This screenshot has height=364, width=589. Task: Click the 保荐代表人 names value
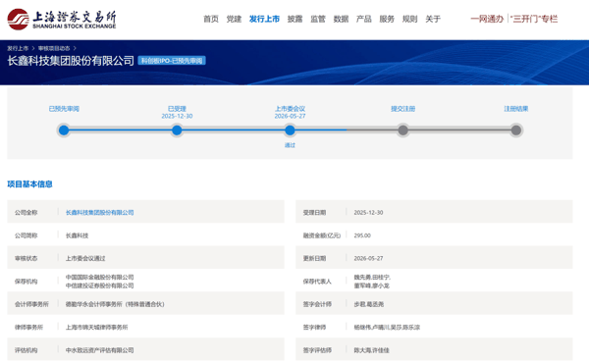tap(372, 282)
